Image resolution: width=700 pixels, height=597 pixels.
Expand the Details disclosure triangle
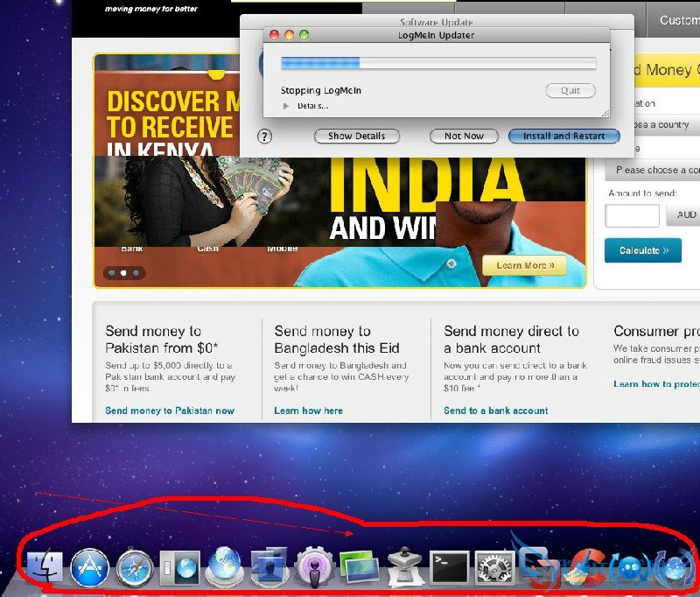(x=286, y=106)
